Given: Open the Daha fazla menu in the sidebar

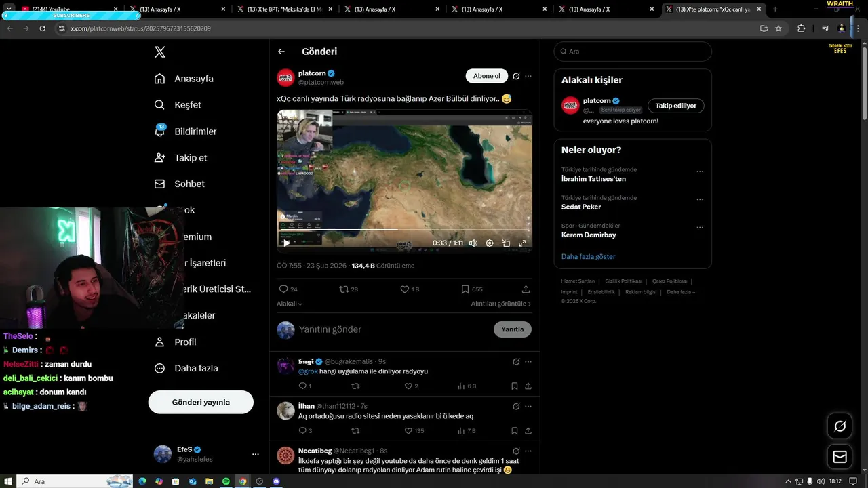Looking at the screenshot, I should [186, 369].
